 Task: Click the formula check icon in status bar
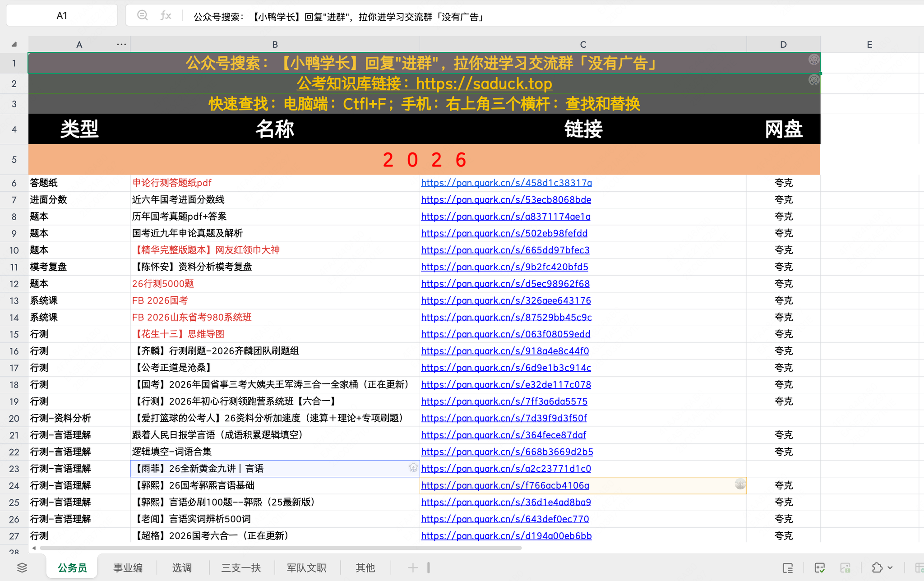pos(820,567)
